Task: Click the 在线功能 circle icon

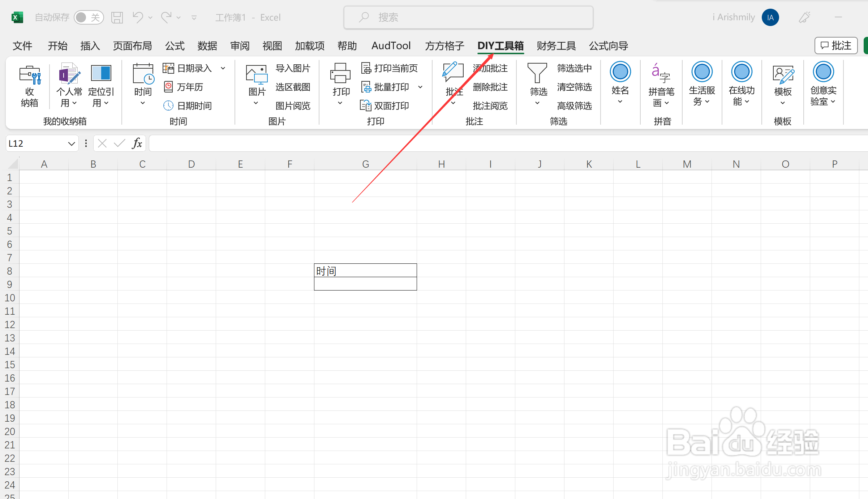Action: [x=742, y=72]
